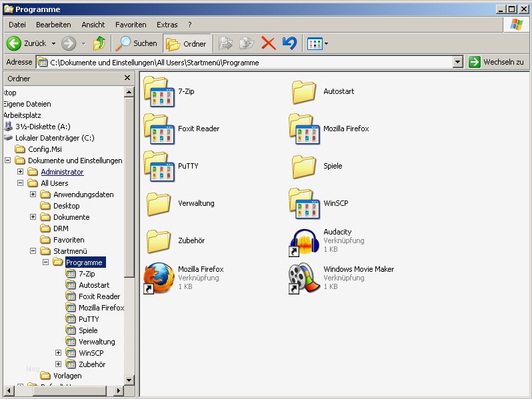Viewport: 532px width, 399px height.
Task: Open the views (Ansichten) button
Action: pyautogui.click(x=315, y=44)
